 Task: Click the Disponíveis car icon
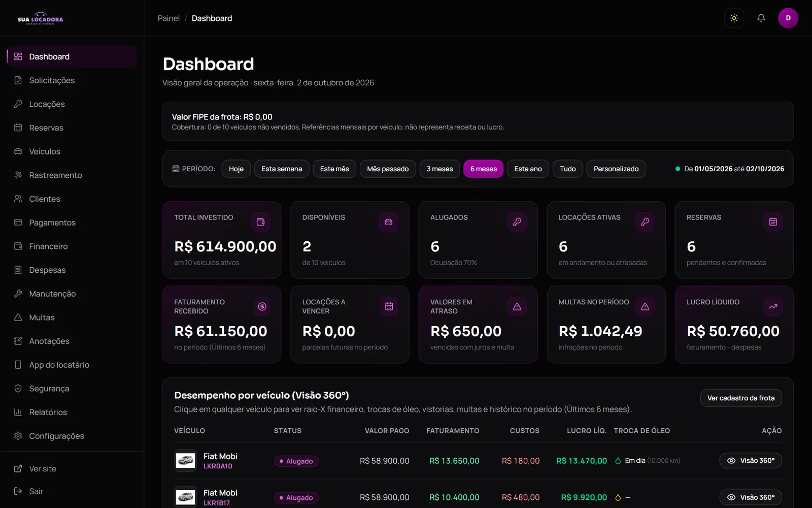click(x=389, y=222)
